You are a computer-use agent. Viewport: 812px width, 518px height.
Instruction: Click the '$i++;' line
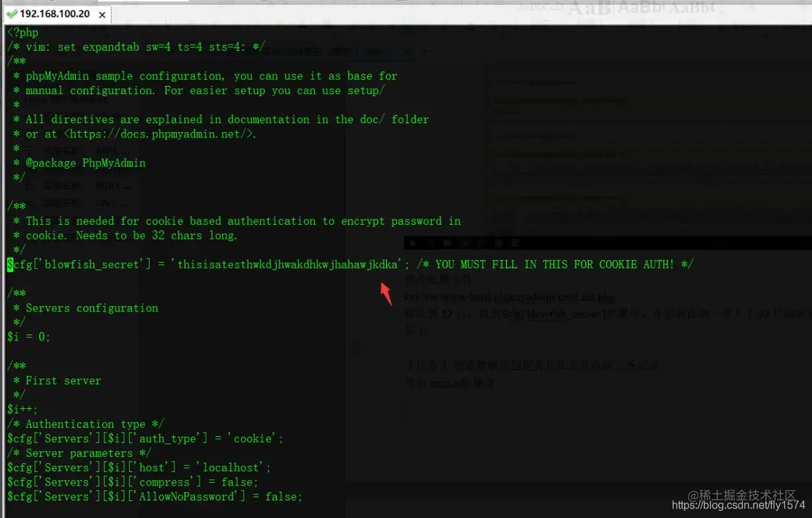point(23,410)
